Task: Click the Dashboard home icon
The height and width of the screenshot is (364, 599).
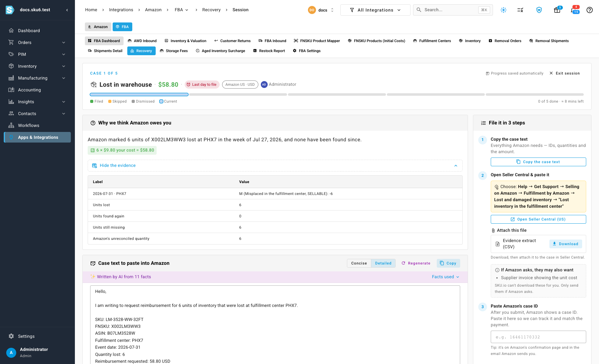Action: [x=11, y=31]
